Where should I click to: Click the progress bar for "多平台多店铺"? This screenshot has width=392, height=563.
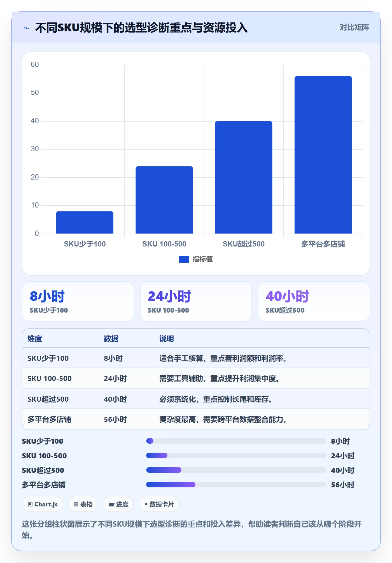[x=236, y=485]
